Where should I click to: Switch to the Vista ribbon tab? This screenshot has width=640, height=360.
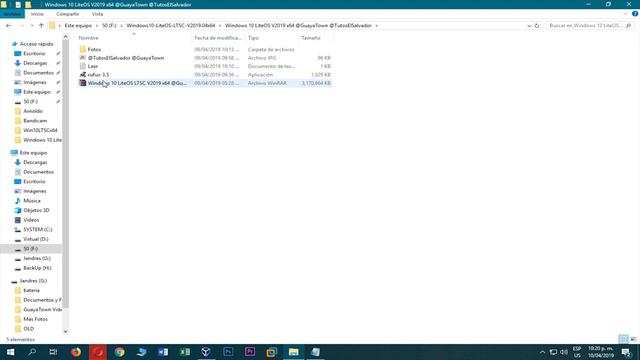pos(97,14)
